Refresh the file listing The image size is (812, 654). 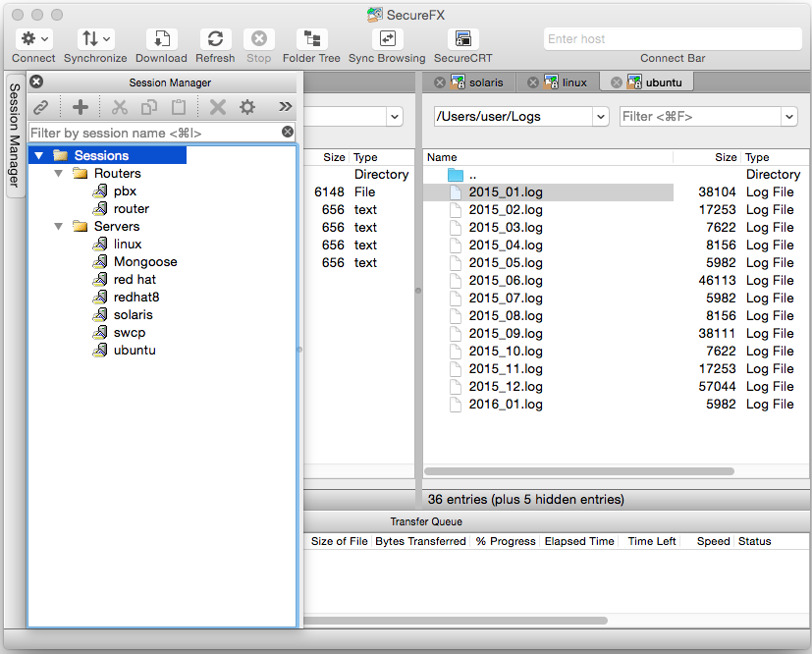coord(215,39)
